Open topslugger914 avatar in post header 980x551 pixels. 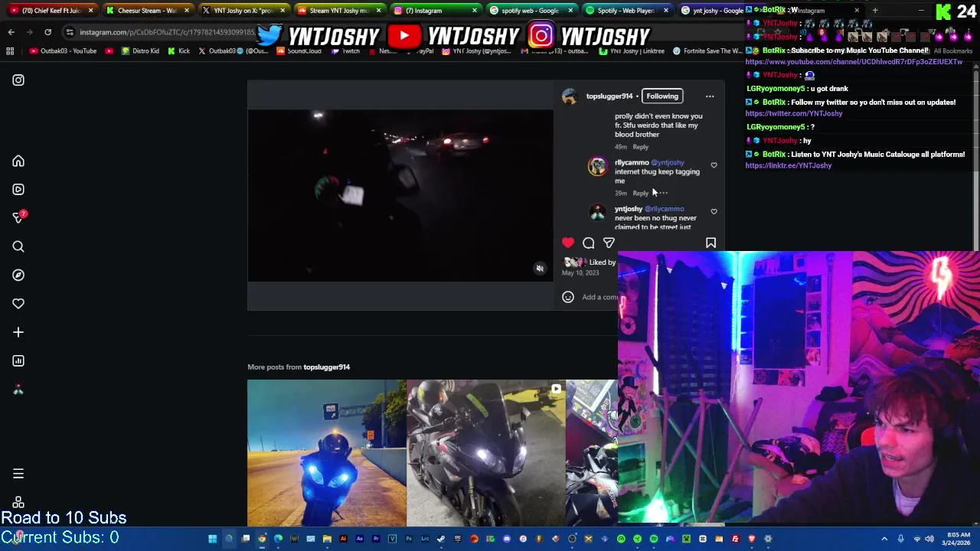coord(570,96)
